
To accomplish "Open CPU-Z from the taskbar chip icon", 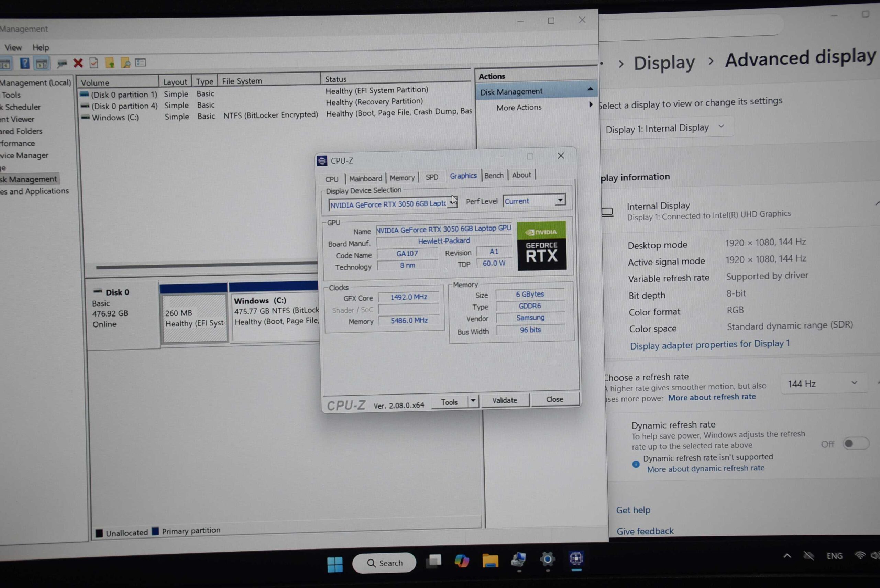I will (x=576, y=559).
